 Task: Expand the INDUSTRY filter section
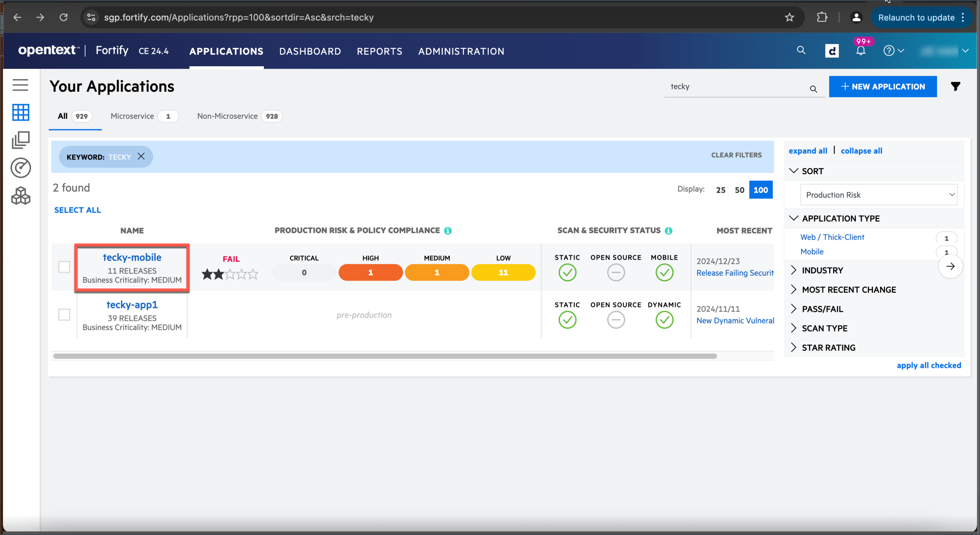[793, 270]
